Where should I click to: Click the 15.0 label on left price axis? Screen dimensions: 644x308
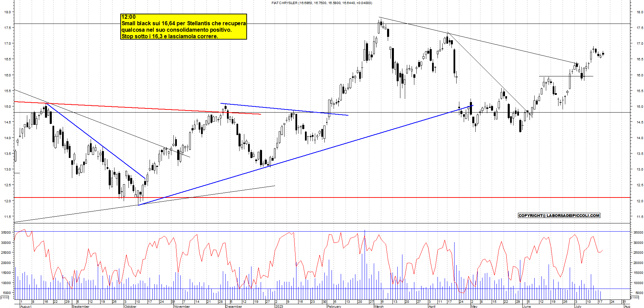click(x=7, y=106)
